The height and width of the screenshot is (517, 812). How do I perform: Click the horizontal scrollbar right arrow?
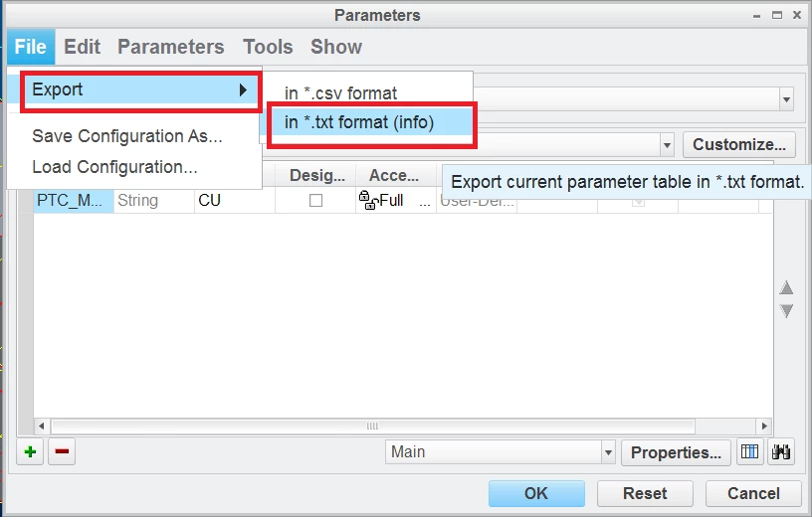click(764, 427)
